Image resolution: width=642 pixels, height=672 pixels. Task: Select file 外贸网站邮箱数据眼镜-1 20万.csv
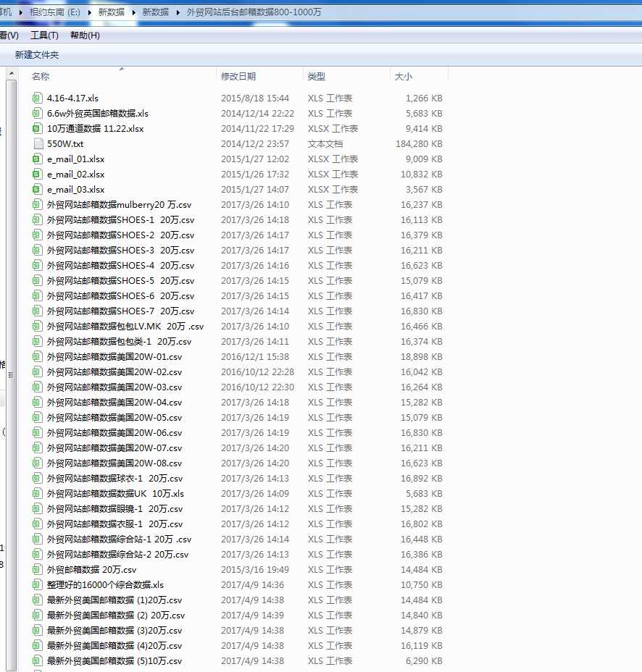(x=115, y=509)
